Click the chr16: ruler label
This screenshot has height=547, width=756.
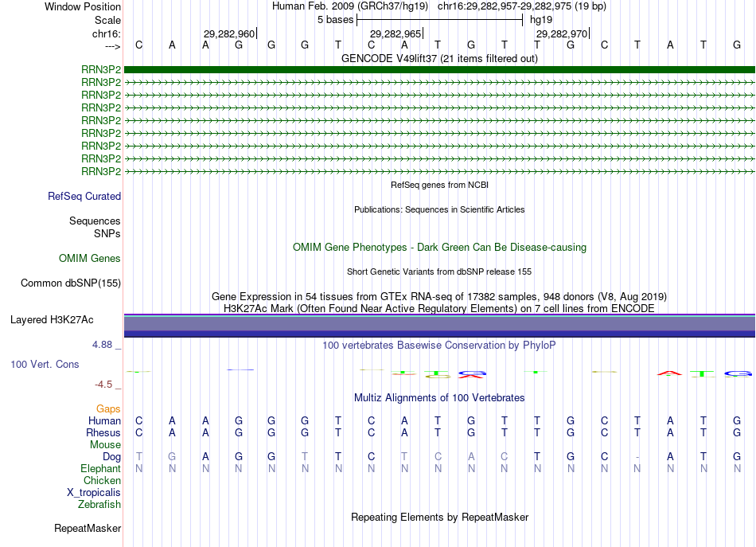106,33
